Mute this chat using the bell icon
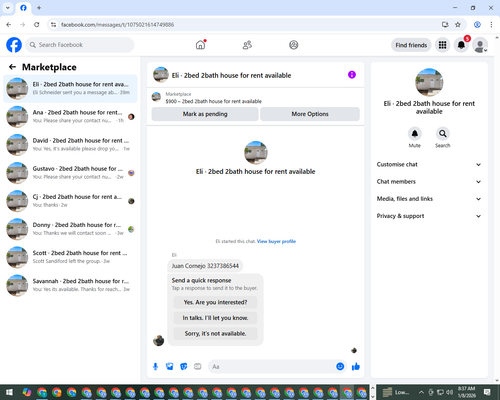 tap(415, 134)
